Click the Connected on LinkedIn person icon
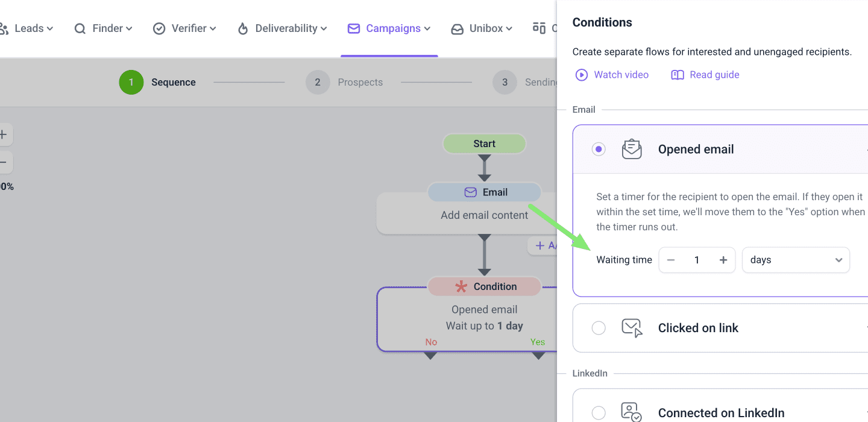 point(632,412)
